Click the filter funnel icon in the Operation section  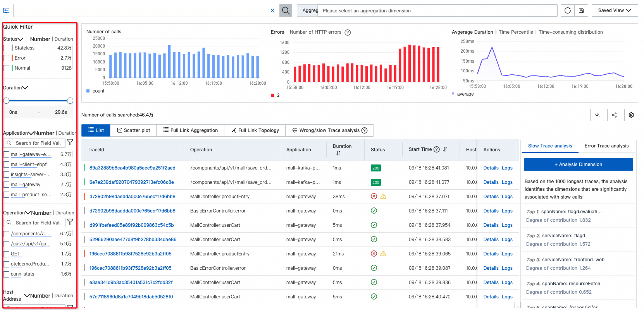tap(70, 222)
